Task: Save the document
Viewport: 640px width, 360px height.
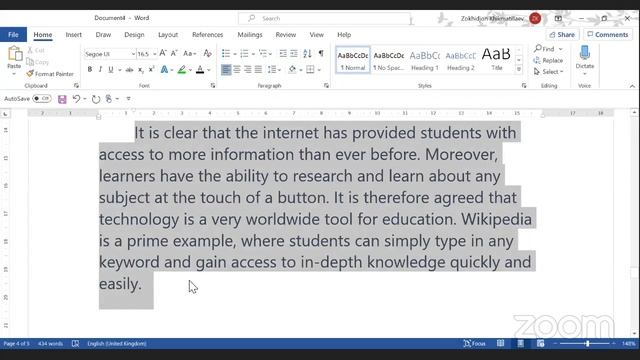Action: 62,99
